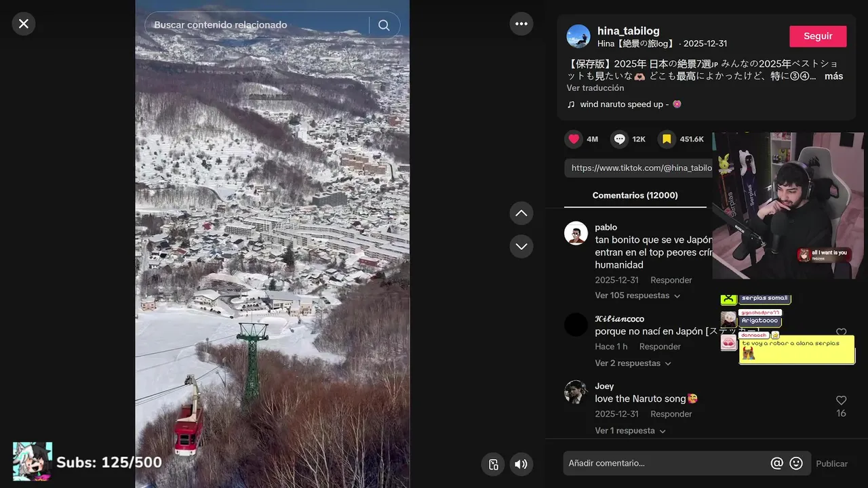
Task: Follow hina_tabilog with Seguir button
Action: [818, 36]
